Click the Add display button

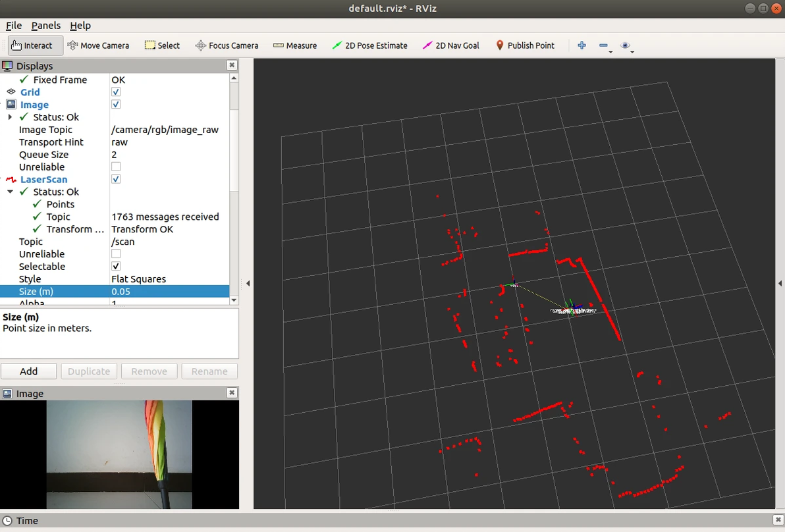[29, 371]
